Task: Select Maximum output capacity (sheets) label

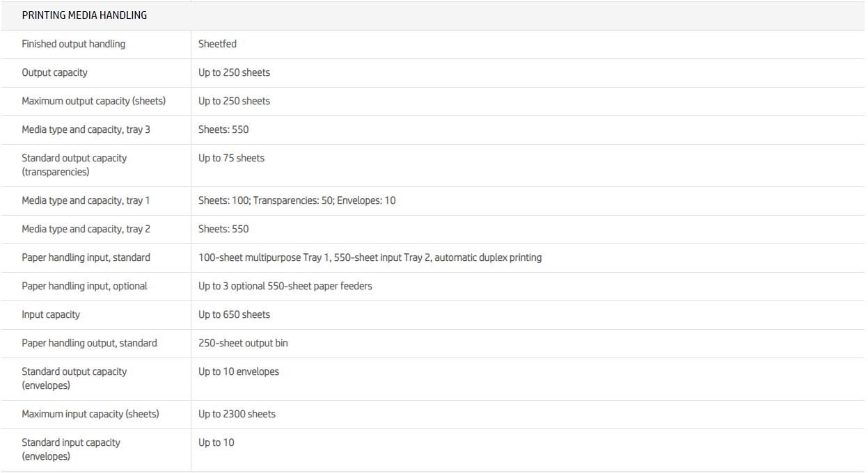Action: tap(93, 101)
